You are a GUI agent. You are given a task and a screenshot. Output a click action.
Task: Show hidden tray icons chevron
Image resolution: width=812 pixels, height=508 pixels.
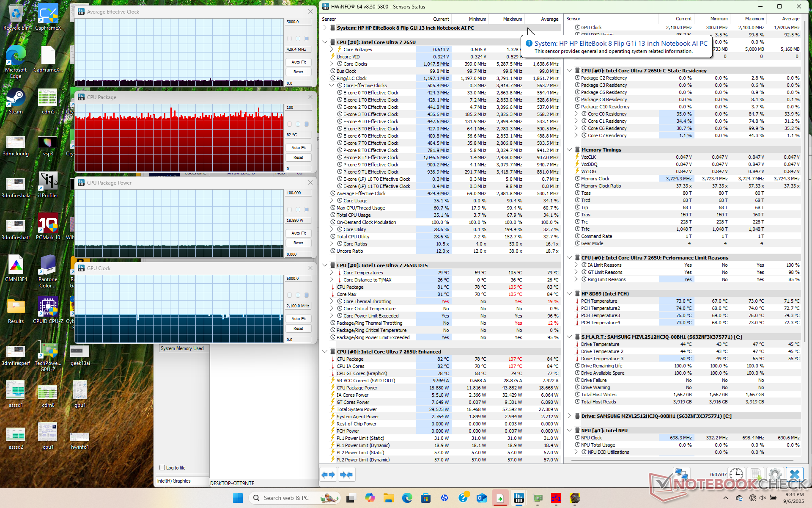coord(726,498)
